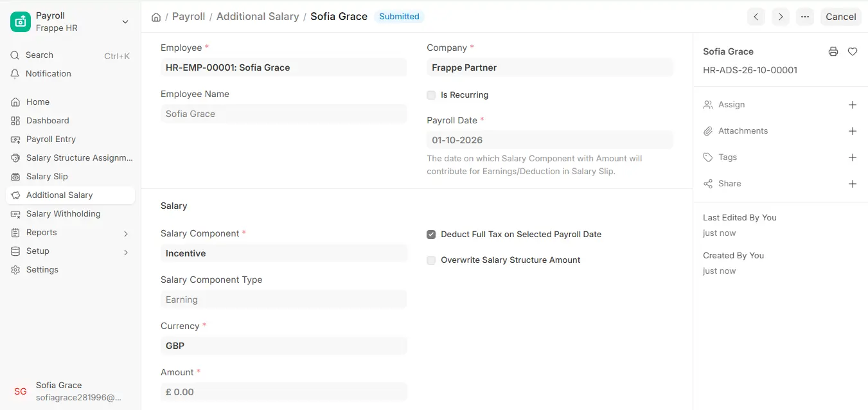
Task: Click the Submitted status badge
Action: (399, 17)
